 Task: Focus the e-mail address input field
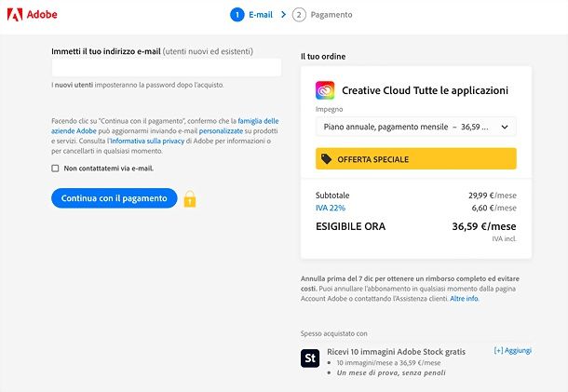(x=167, y=67)
